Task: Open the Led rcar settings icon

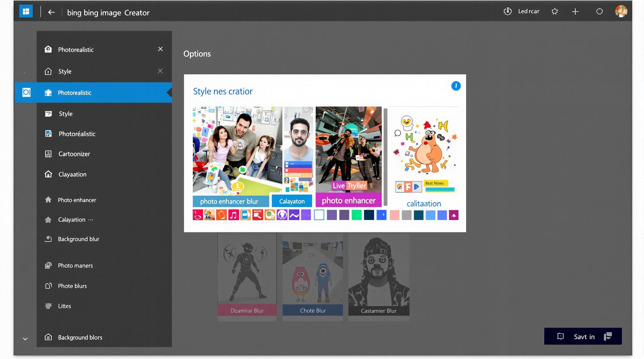Action: [x=508, y=11]
